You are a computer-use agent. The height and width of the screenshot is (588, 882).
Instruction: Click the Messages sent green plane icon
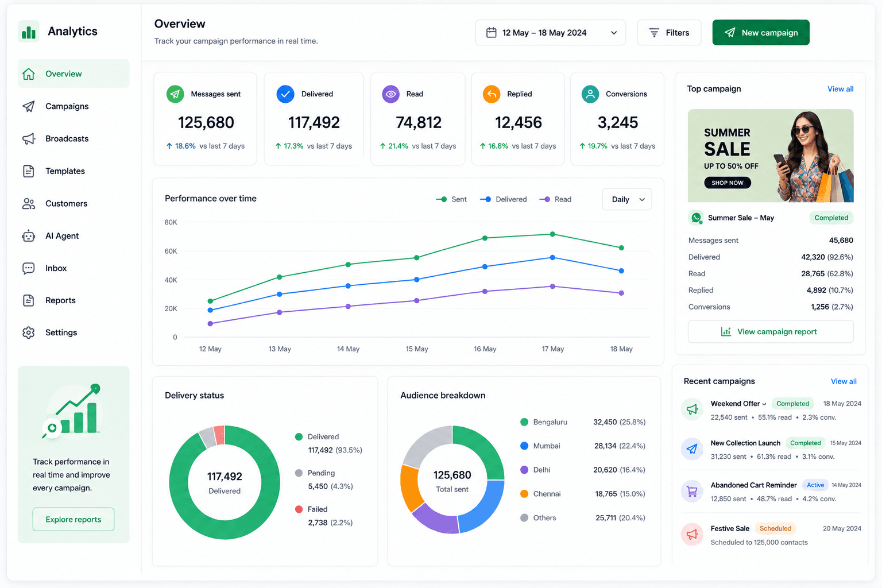[x=175, y=94]
